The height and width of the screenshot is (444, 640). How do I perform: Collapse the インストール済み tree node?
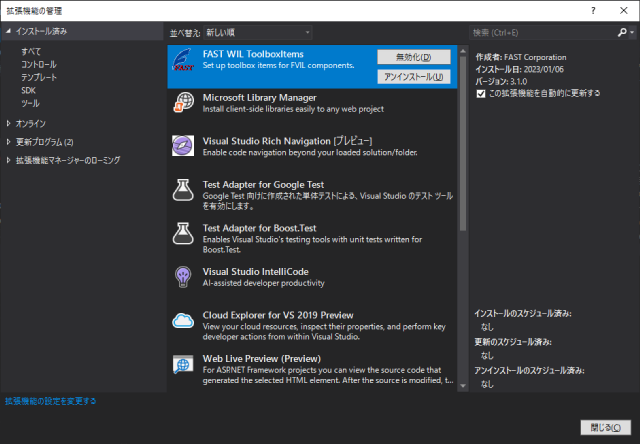[8, 31]
